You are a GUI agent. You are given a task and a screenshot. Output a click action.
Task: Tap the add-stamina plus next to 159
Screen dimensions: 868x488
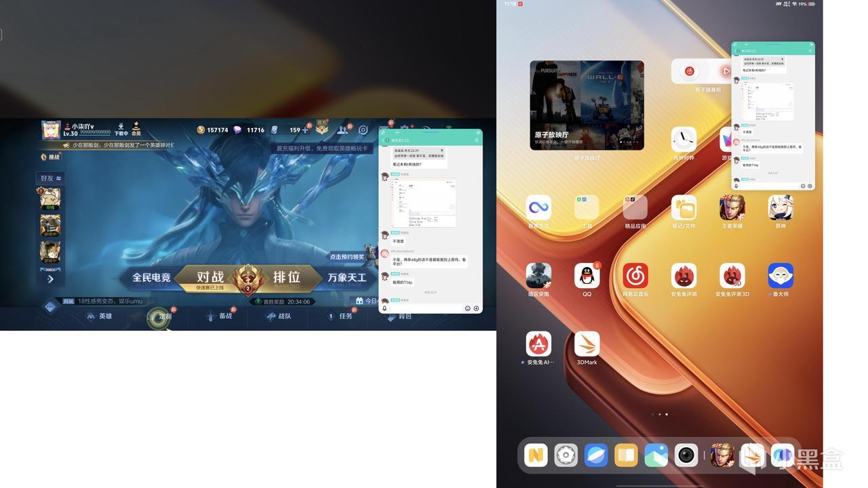[304, 129]
